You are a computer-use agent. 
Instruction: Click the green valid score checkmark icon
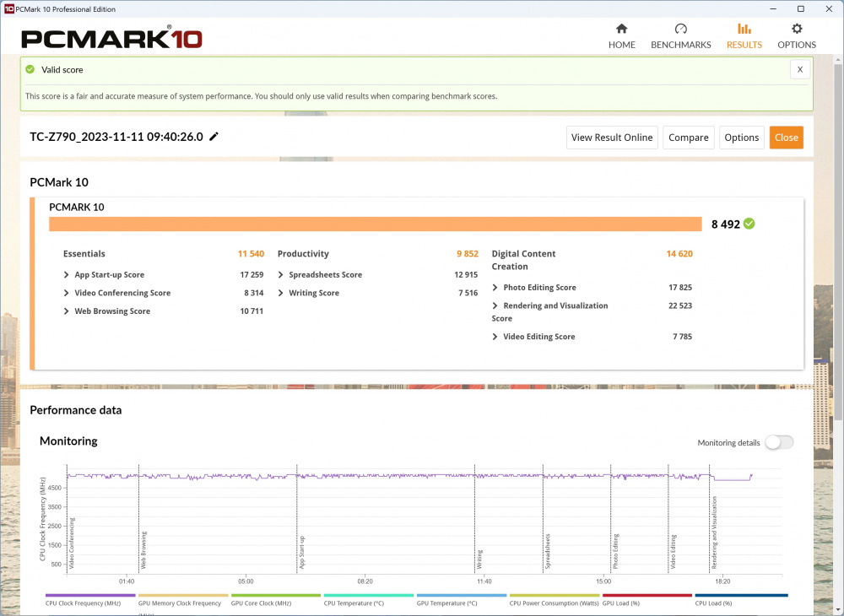point(30,69)
